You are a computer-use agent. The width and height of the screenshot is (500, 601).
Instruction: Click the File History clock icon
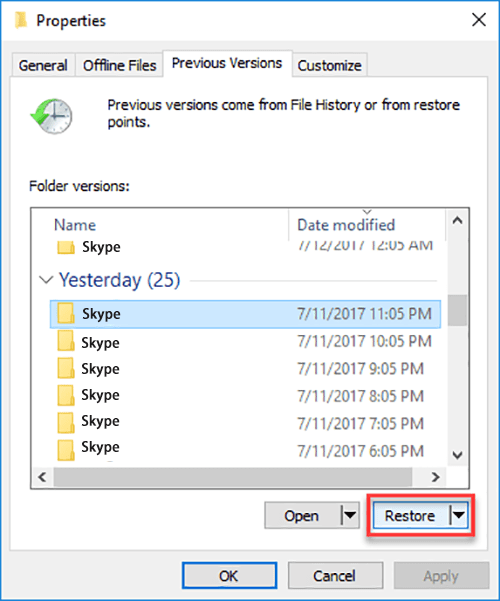[51, 116]
